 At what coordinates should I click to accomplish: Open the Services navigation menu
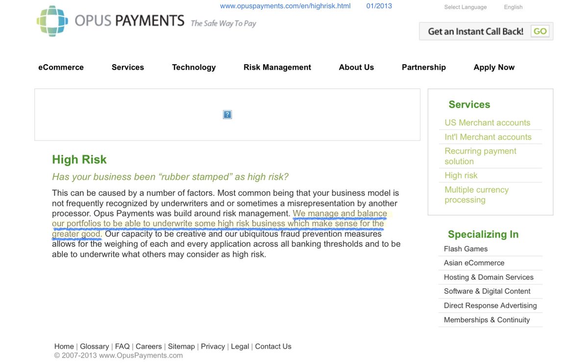128,68
